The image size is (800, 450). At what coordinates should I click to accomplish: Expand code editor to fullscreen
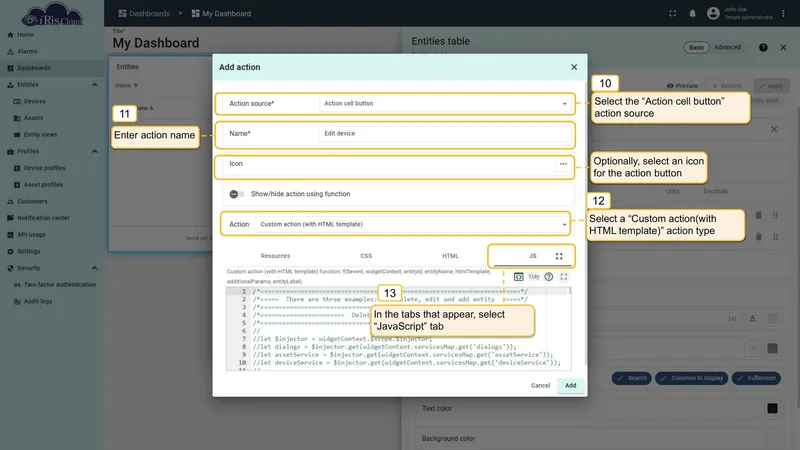coord(564,277)
